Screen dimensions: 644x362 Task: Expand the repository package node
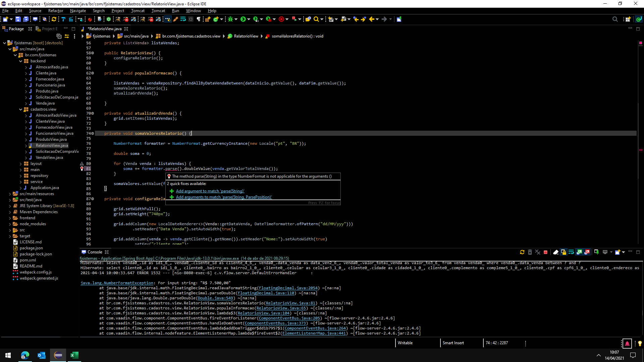click(21, 176)
